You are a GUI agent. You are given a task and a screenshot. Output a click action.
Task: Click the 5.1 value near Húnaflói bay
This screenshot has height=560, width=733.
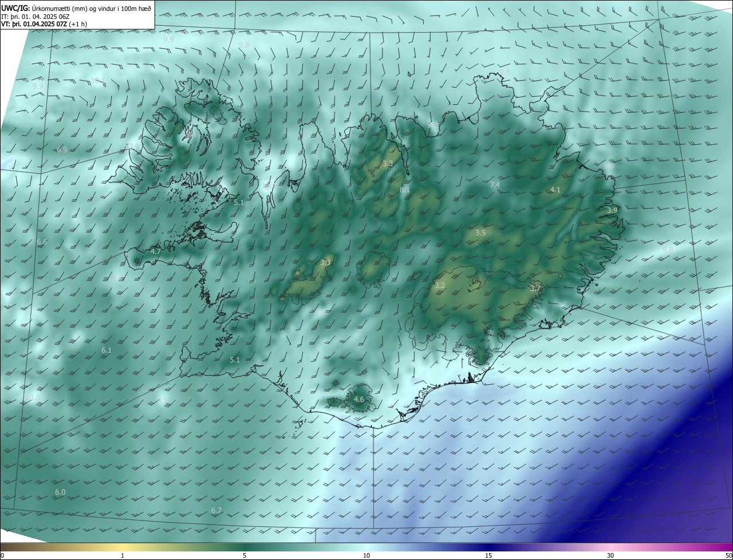pos(239,202)
